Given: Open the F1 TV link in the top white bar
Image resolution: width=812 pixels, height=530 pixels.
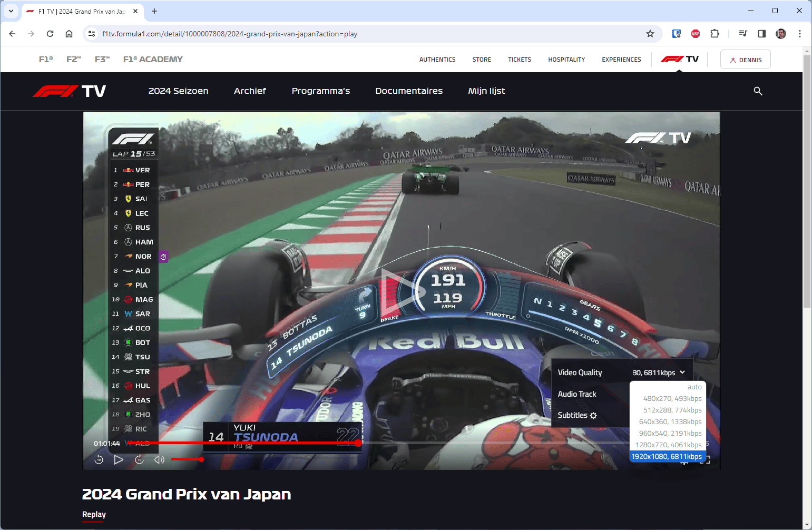Looking at the screenshot, I should click(680, 59).
